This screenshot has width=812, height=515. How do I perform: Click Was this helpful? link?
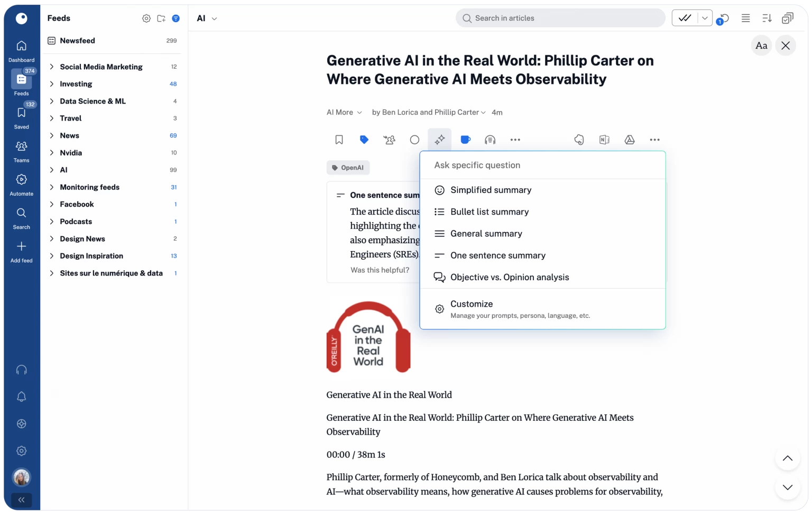tap(380, 270)
